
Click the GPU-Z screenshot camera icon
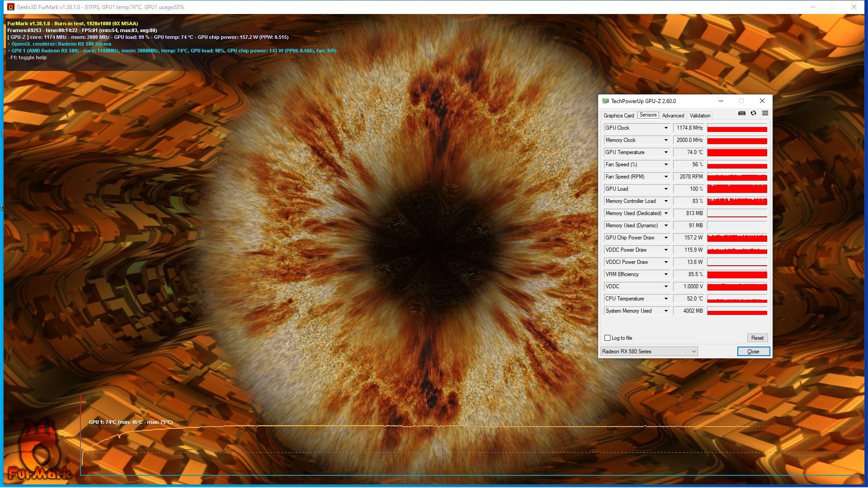pos(741,113)
